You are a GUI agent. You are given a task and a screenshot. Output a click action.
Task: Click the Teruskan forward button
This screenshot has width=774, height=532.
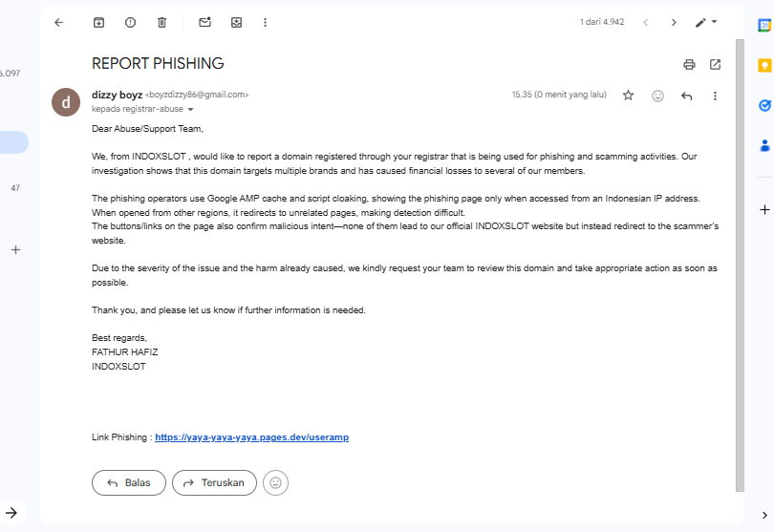pos(214,482)
